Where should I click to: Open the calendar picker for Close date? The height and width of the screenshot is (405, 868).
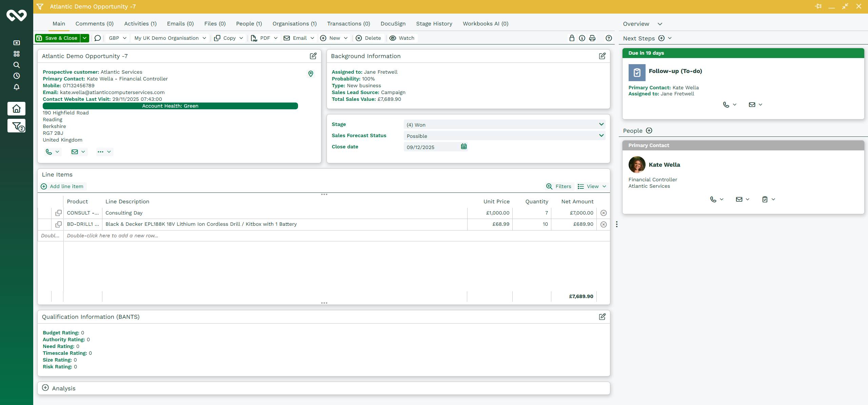pyautogui.click(x=463, y=147)
